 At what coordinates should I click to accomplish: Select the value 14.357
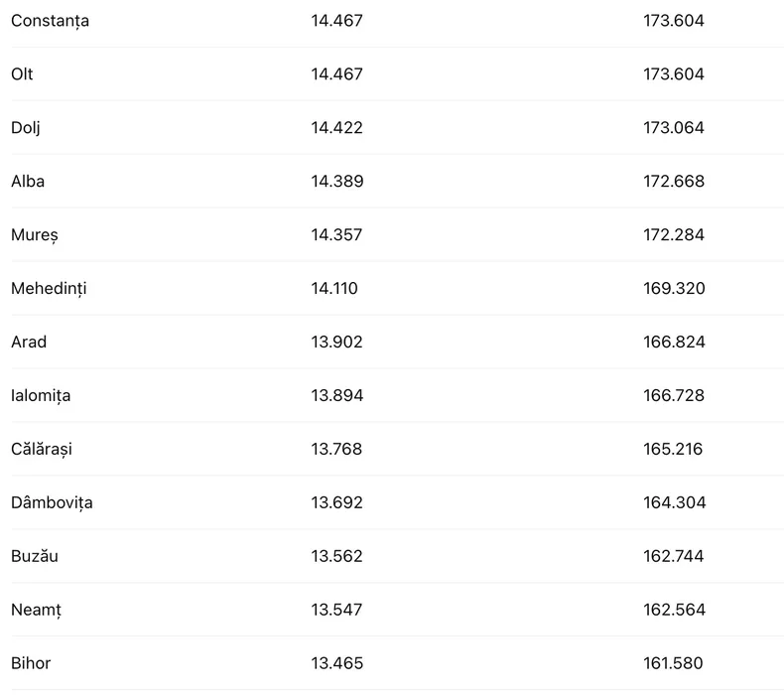[x=336, y=234]
